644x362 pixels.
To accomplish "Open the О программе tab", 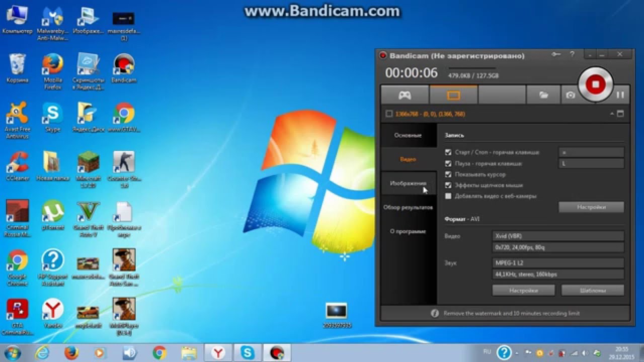I will pyautogui.click(x=409, y=232).
